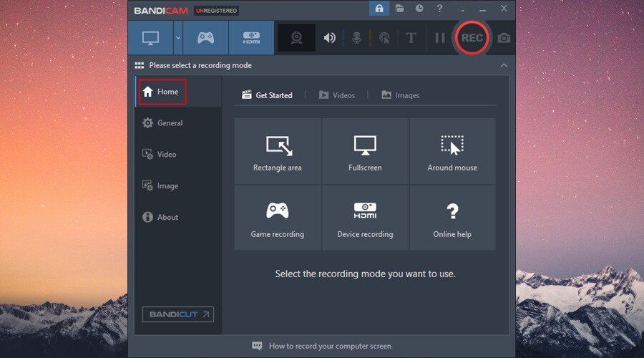Switch to the Images tab
The image size is (644, 358).
click(400, 95)
